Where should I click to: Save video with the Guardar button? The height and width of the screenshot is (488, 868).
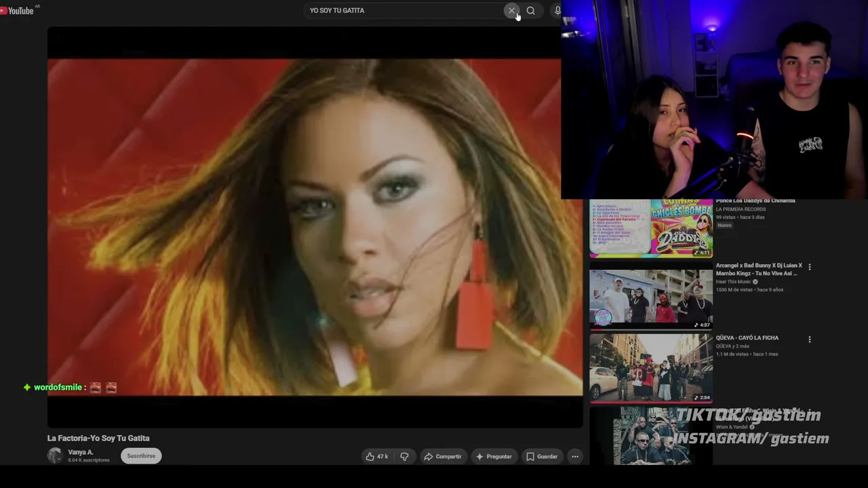coord(542,456)
